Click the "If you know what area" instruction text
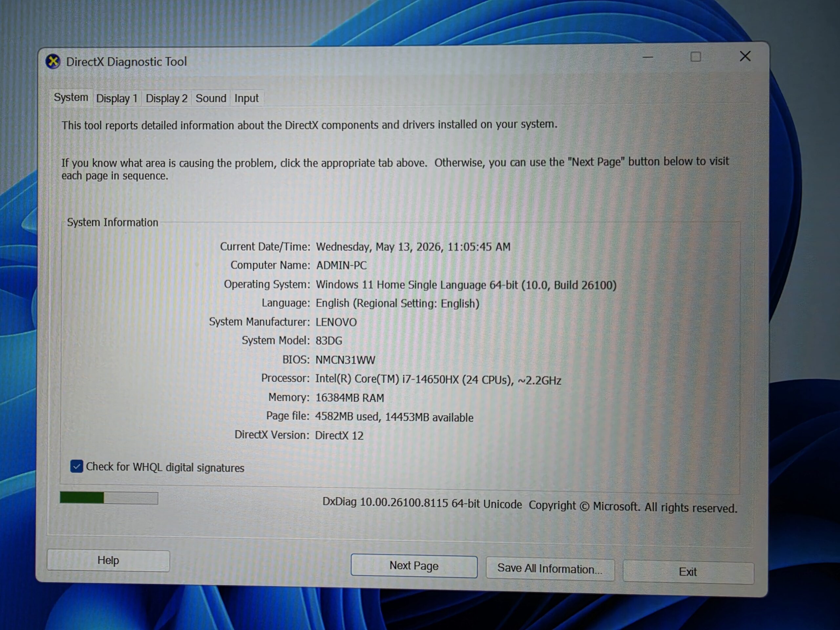 point(395,169)
